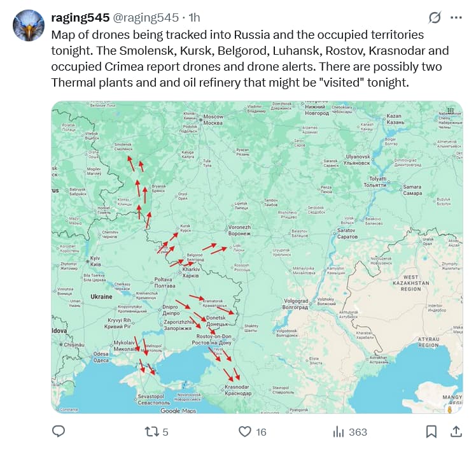Click the yellow Pegman icon on map

click(451, 410)
